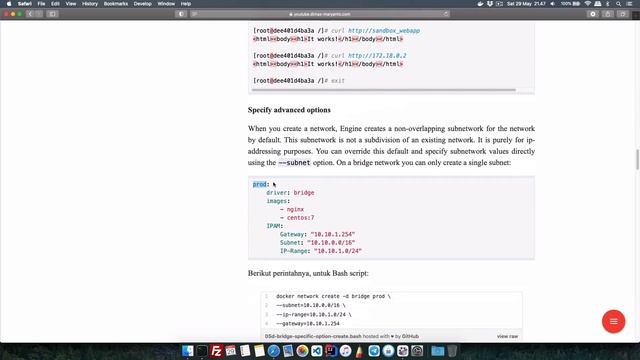
Task: Open the Edit menu
Action: 55,4
